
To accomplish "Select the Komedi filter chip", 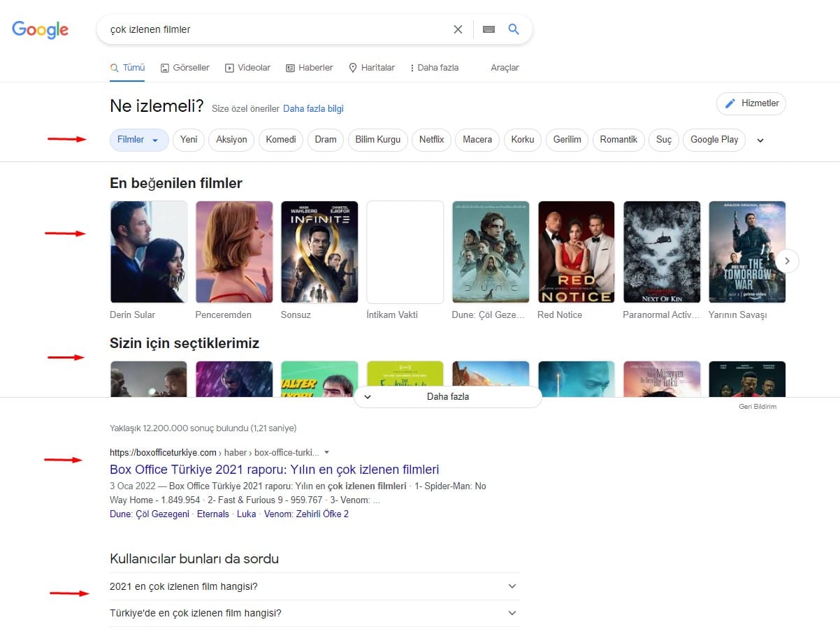I will 281,140.
